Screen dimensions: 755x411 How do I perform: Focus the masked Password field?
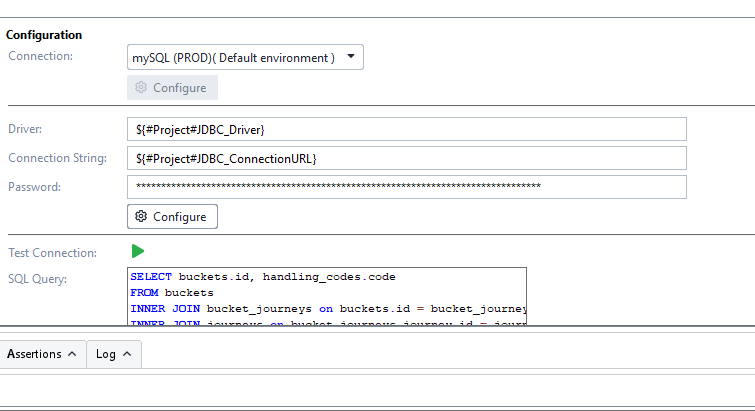pyautogui.click(x=406, y=187)
